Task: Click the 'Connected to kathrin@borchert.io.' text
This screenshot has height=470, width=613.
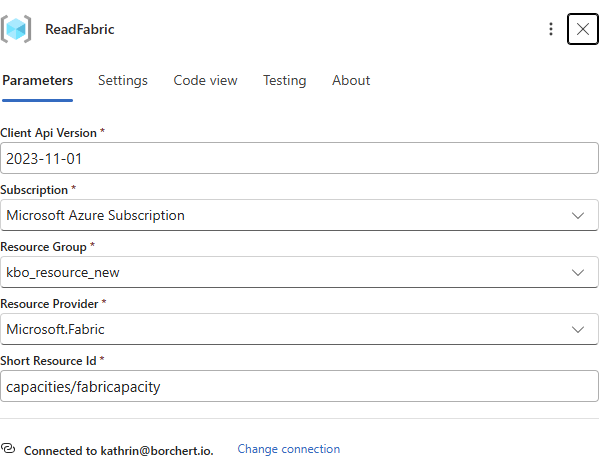Action: [x=118, y=451]
